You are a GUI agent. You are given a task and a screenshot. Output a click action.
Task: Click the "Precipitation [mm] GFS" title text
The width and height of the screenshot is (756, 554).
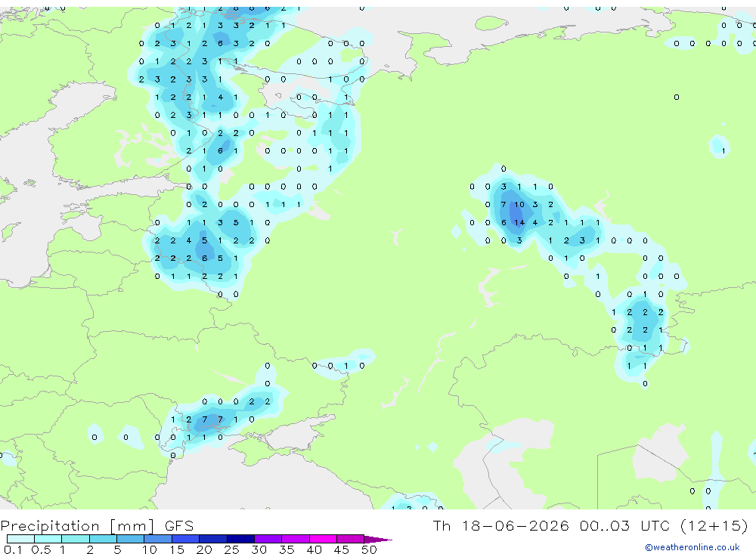(x=97, y=526)
